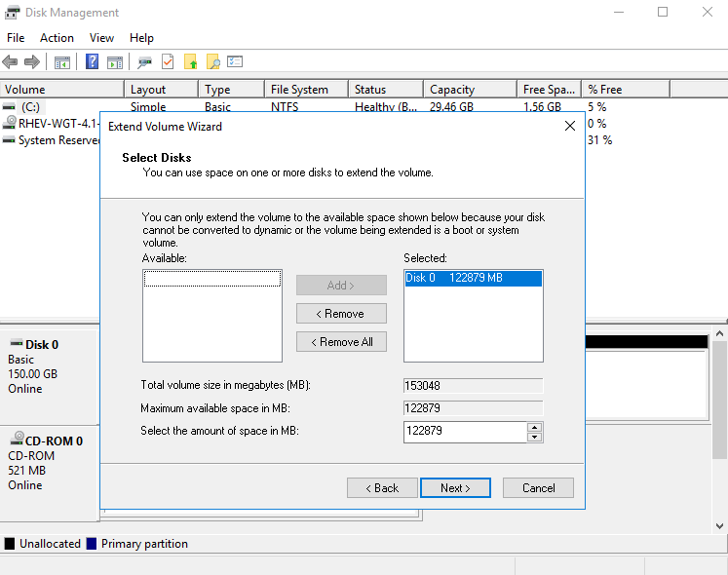Image resolution: width=728 pixels, height=575 pixels.
Task: Click the folder with green arrow icon
Action: click(x=191, y=62)
